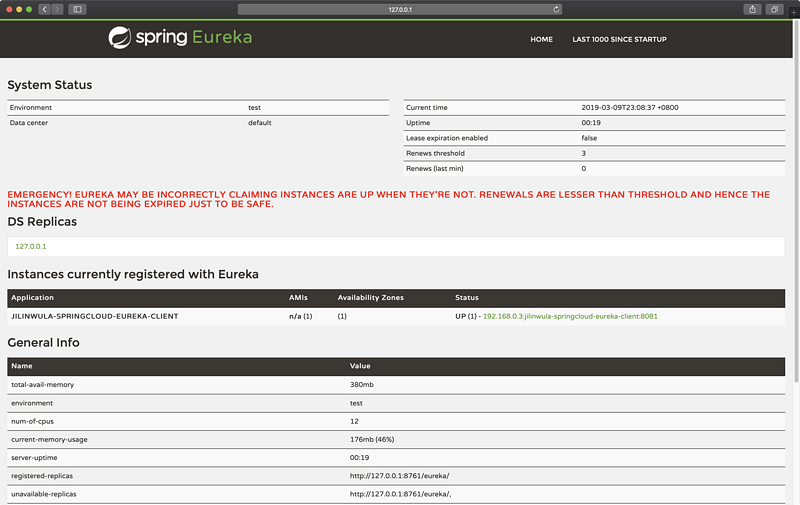Select total-avail-memory value 380mb

pos(361,385)
